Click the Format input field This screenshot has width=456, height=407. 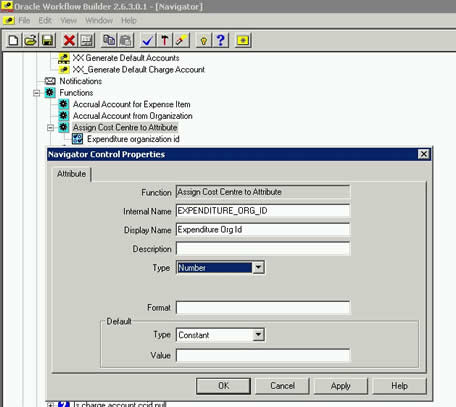coord(263,307)
